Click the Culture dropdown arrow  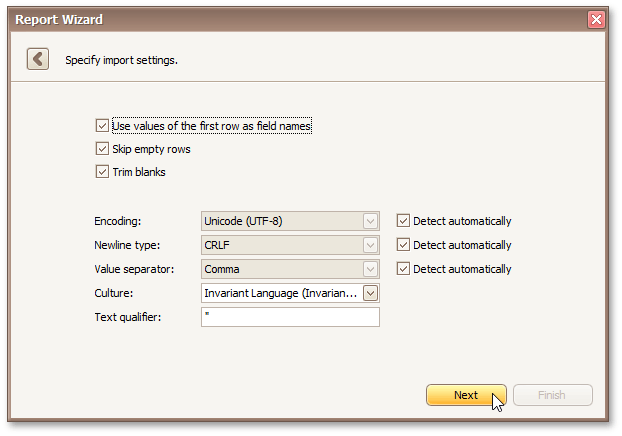pyautogui.click(x=370, y=293)
